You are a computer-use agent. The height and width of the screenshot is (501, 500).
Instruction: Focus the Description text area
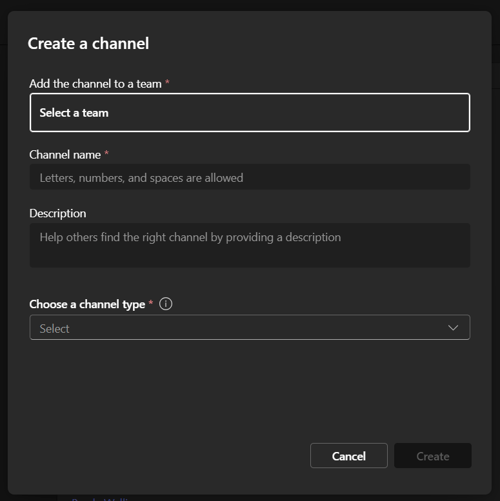click(x=250, y=245)
